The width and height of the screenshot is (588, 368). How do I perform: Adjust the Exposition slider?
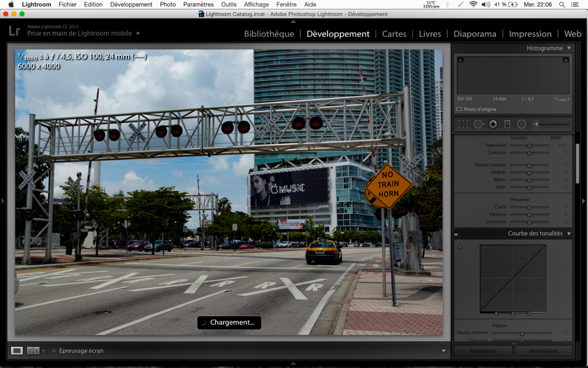coord(529,145)
